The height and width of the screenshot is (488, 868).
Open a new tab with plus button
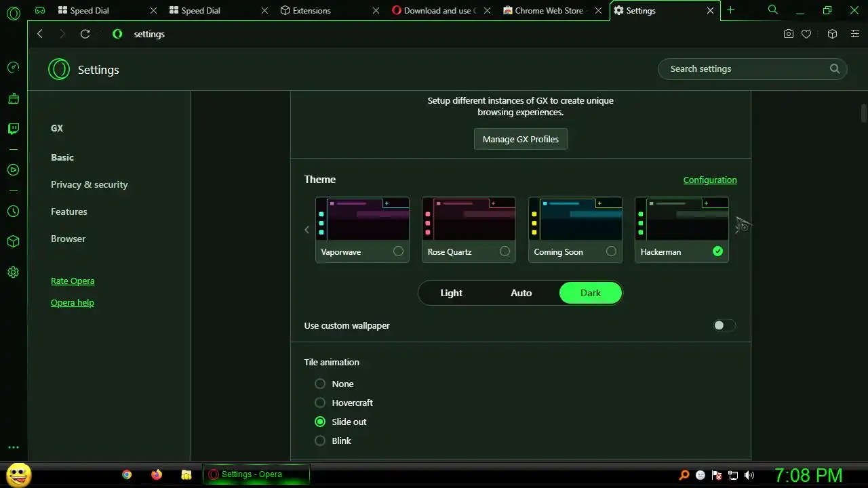pos(730,10)
